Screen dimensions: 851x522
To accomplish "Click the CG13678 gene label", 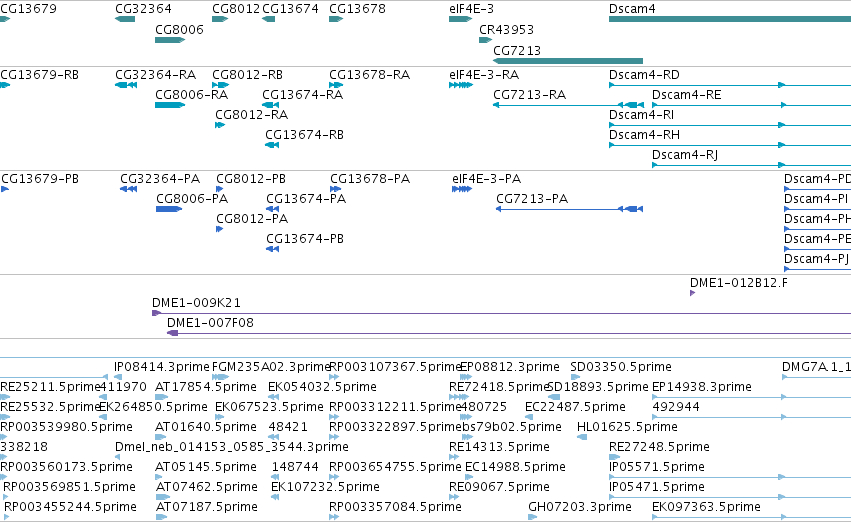I will (x=358, y=9).
